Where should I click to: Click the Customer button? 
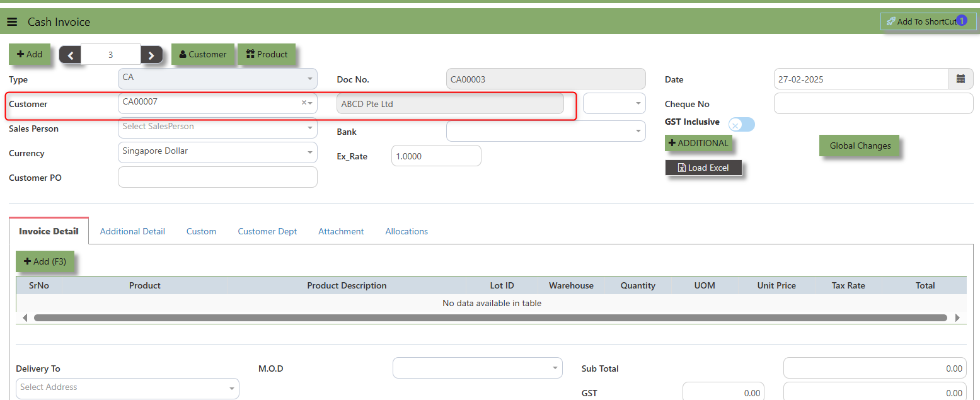[203, 54]
